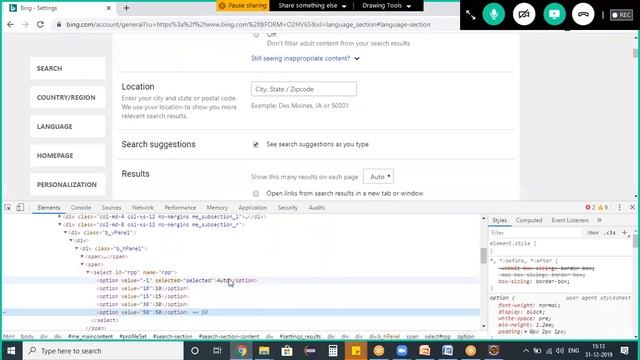The height and width of the screenshot is (360, 640).
Task: Open the Event Listeners tab
Action: point(570,220)
